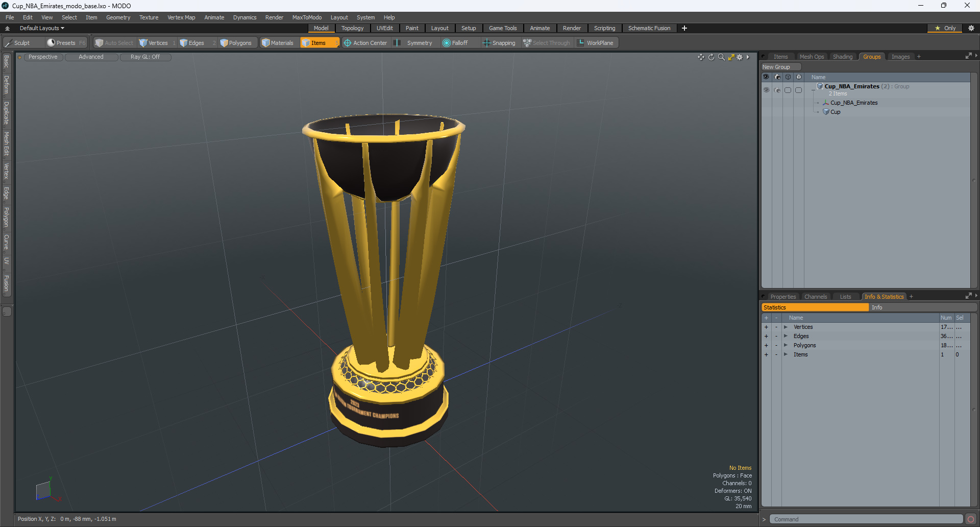Add Vertices row to selection with plus
Screen dimensions: 980x527
766,327
